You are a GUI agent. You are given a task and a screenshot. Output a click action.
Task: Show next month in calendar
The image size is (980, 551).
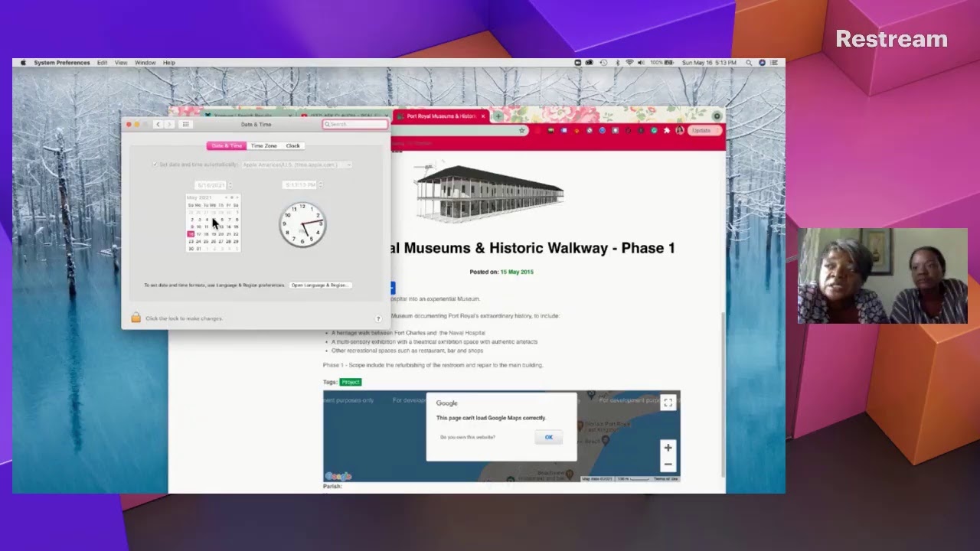[237, 197]
